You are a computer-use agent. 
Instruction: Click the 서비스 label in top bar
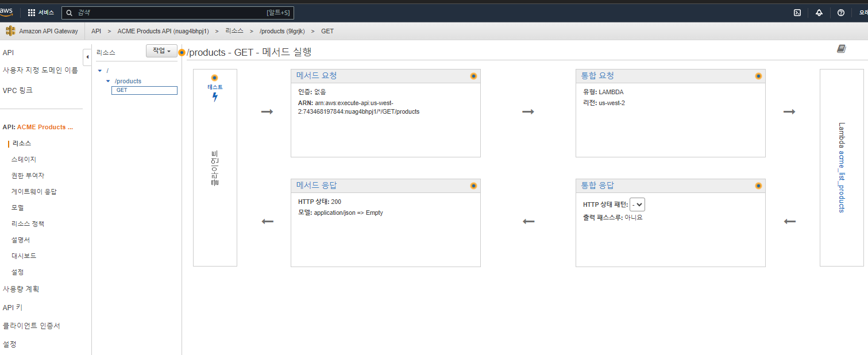tap(46, 13)
